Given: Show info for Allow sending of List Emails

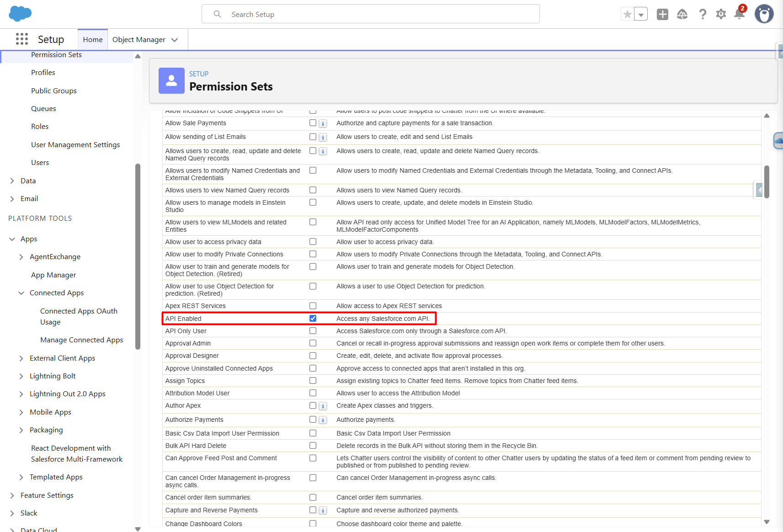Looking at the screenshot, I should coord(323,137).
